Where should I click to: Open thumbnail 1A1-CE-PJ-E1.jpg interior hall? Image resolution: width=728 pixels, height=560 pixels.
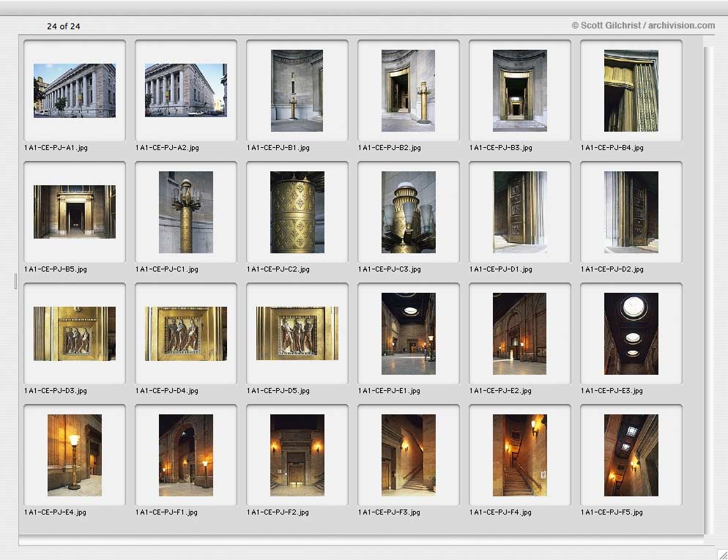pos(409,334)
